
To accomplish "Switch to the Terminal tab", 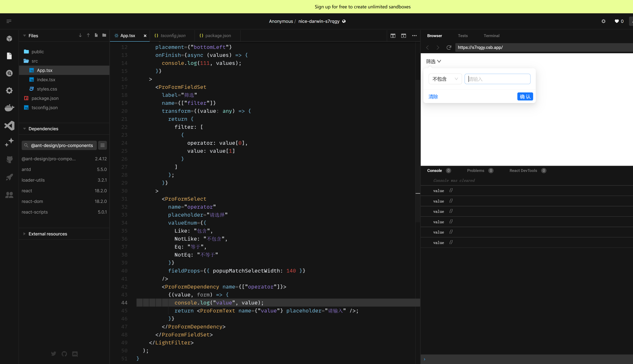I will (x=491, y=36).
